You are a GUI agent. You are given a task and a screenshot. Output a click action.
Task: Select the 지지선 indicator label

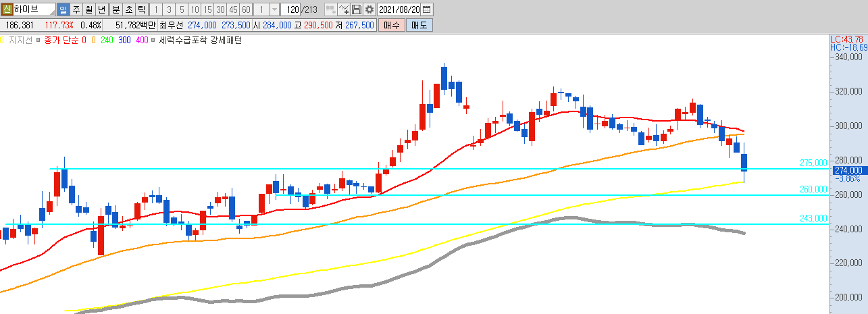pyautogui.click(x=20, y=41)
